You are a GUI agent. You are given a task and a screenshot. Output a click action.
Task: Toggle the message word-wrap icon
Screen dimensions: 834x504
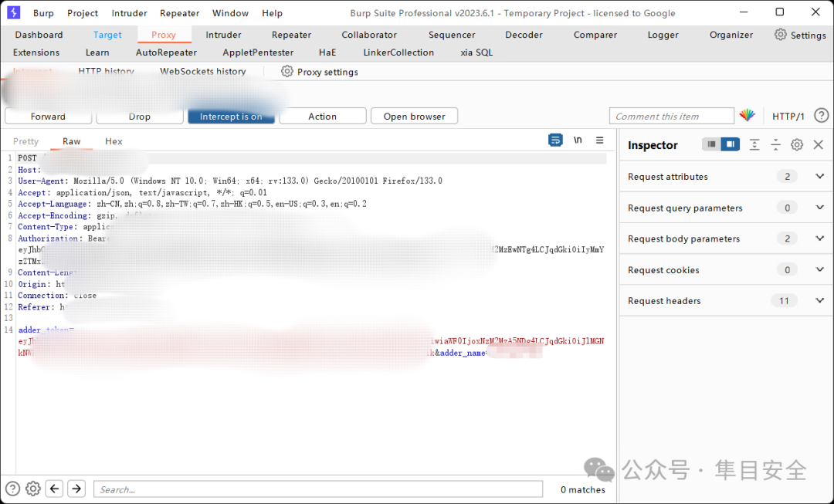555,140
